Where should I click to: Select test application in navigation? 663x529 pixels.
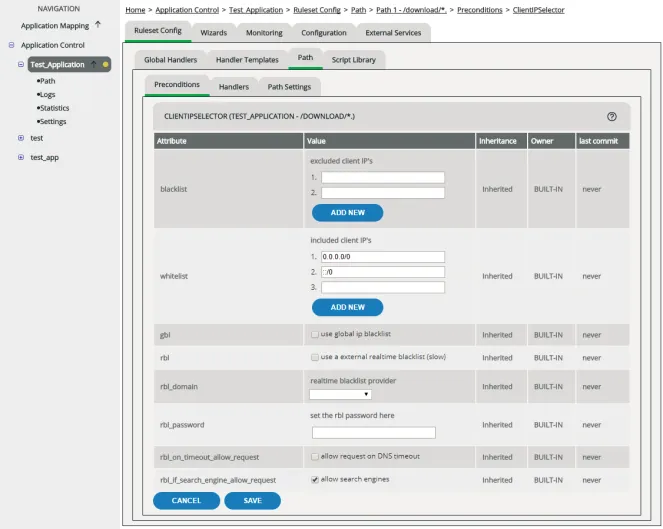coord(37,138)
